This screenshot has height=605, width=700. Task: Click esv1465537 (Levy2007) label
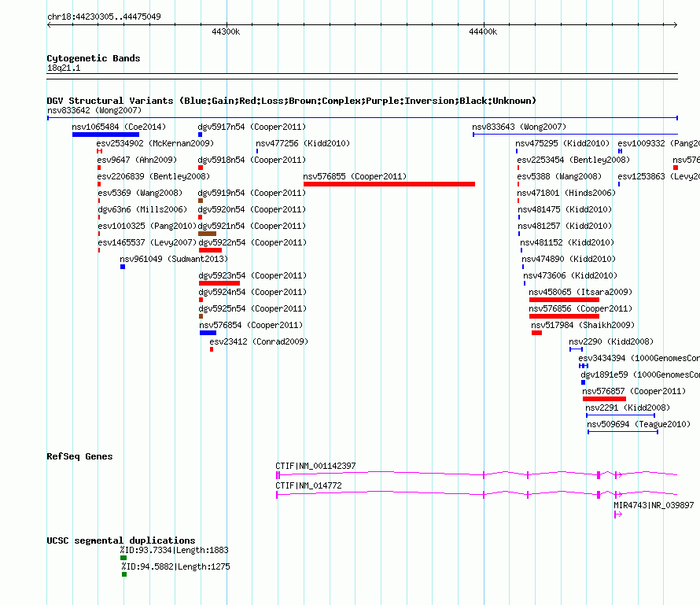pyautogui.click(x=147, y=242)
